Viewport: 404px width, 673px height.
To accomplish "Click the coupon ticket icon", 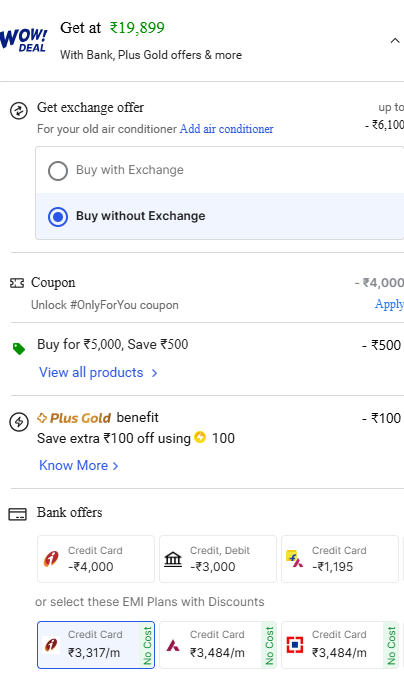I will tap(17, 283).
